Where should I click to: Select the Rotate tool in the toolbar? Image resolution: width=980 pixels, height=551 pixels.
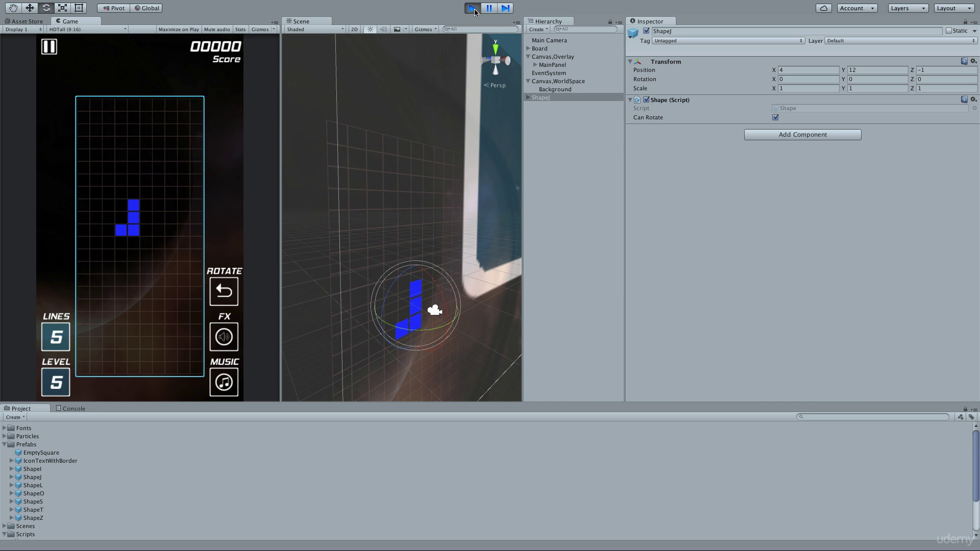click(46, 8)
